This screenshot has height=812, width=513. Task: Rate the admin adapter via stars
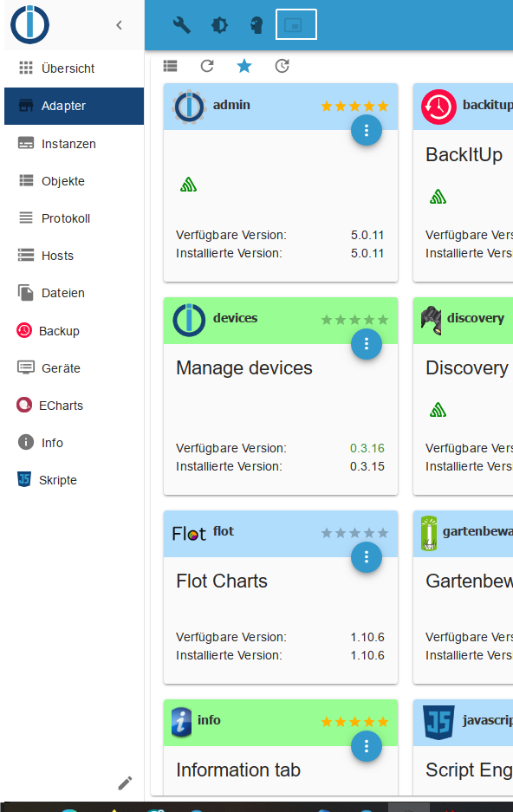pos(354,107)
